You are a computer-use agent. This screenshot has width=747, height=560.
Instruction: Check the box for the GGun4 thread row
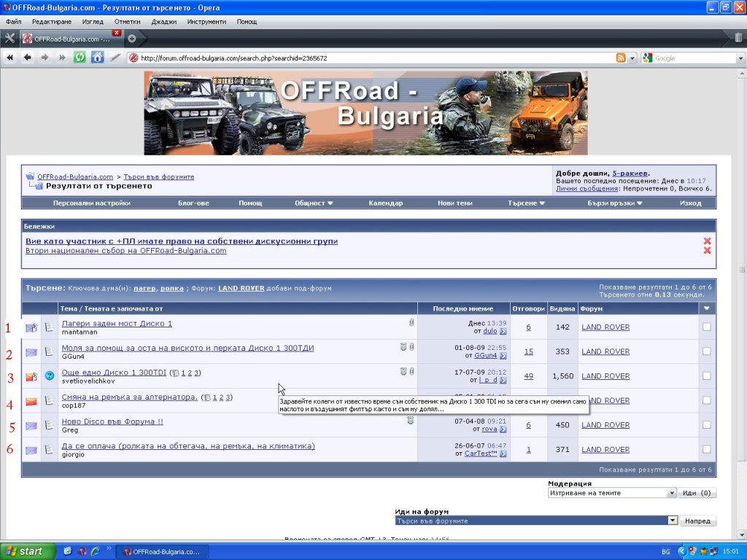(706, 351)
